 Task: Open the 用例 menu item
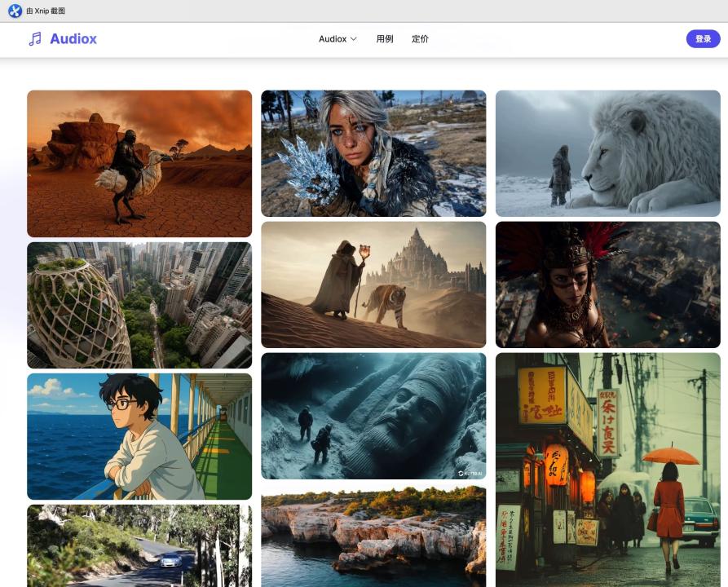pos(385,39)
